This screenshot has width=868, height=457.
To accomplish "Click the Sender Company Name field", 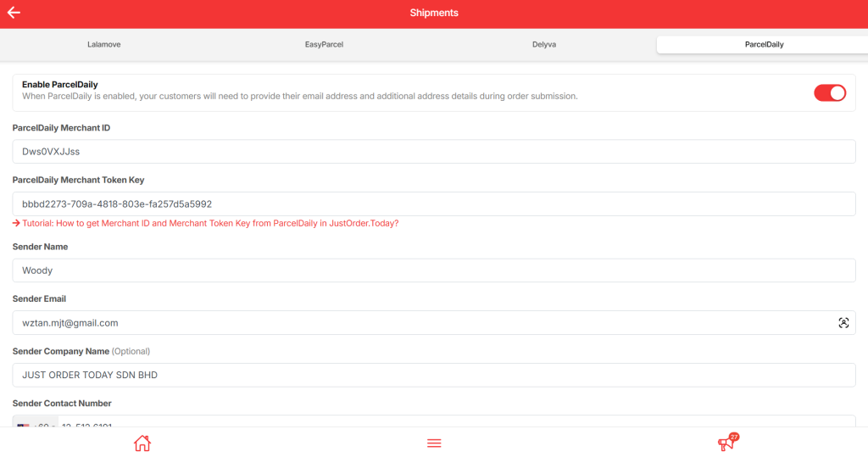I will (x=434, y=376).
